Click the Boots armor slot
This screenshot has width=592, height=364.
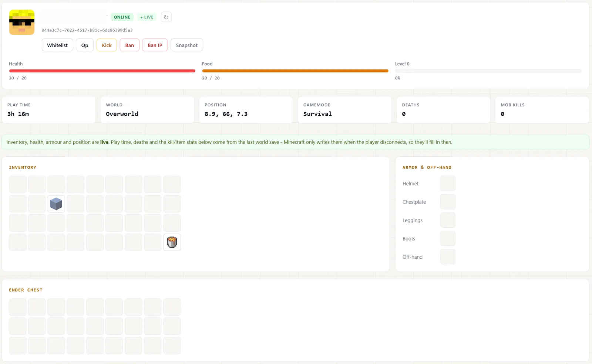pos(448,238)
